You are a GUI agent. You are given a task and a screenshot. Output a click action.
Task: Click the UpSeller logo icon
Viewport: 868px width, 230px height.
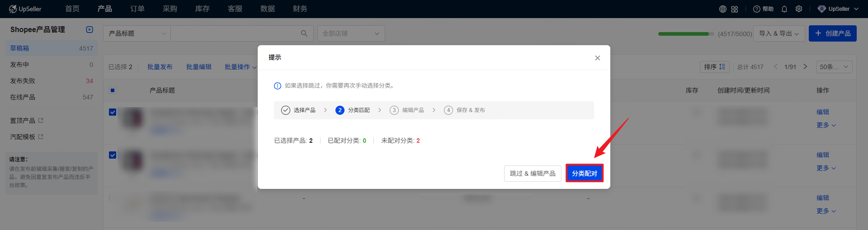click(x=13, y=9)
